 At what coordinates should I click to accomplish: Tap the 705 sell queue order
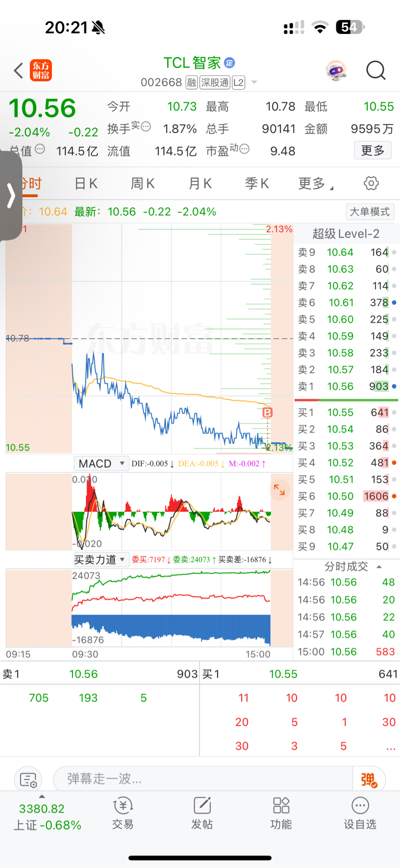[x=39, y=698]
